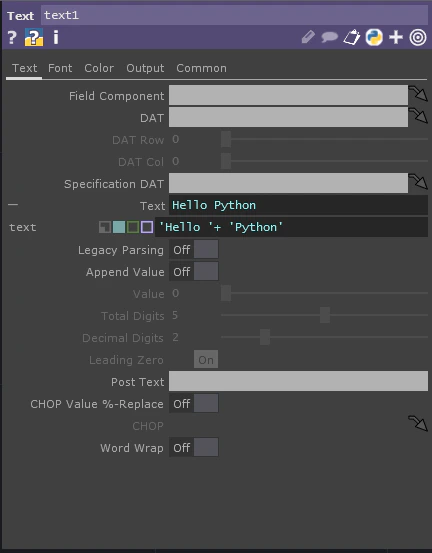Toggle Word Wrap switch
Screen dimensions: 432x553
[x=194, y=448]
